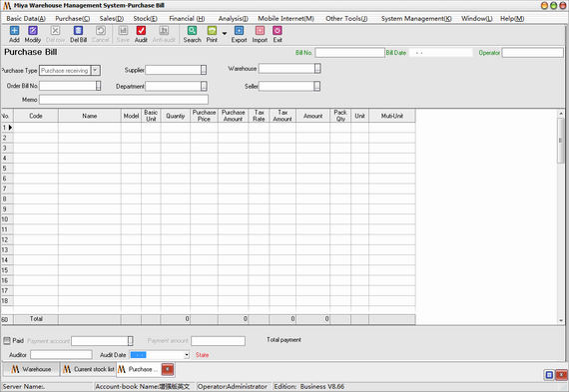The image size is (569, 392).
Task: Click the Memo input field
Action: point(124,100)
